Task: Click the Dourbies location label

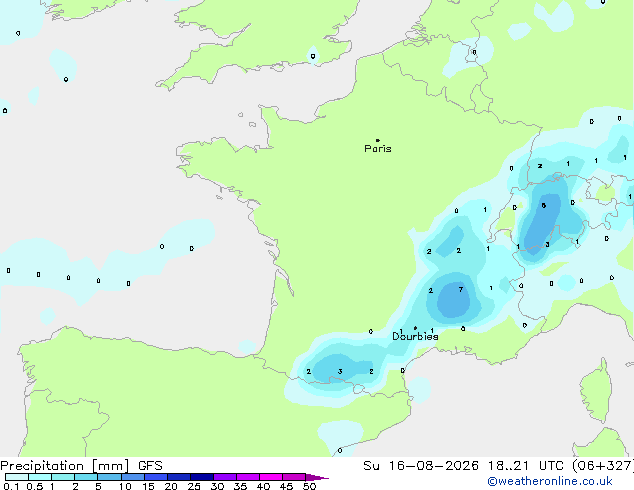Action: [x=415, y=336]
